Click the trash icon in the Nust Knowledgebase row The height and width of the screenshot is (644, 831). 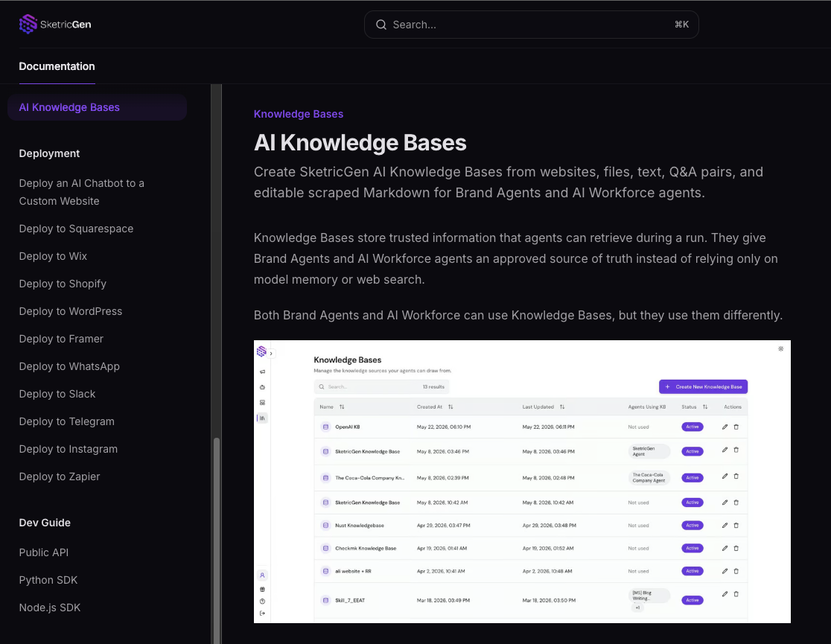pyautogui.click(x=736, y=526)
